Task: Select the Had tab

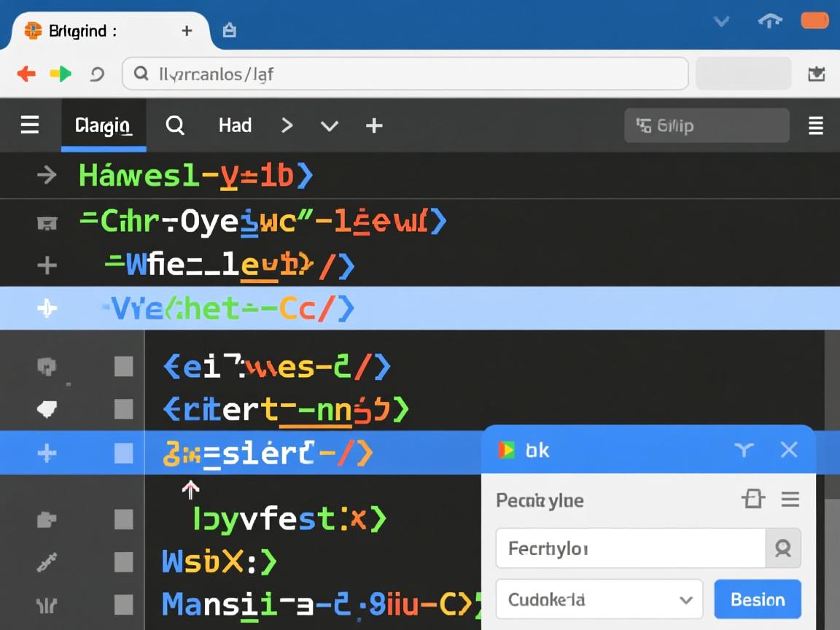Action: pyautogui.click(x=235, y=125)
